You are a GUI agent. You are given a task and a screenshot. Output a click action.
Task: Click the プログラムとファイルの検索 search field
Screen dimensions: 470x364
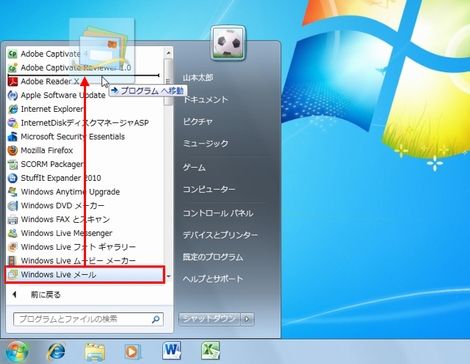(x=88, y=319)
